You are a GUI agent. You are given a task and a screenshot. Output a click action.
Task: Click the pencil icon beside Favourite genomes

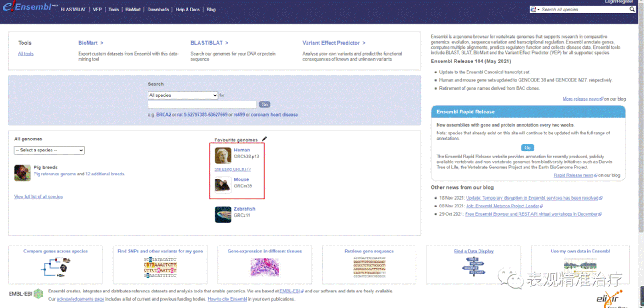click(264, 139)
